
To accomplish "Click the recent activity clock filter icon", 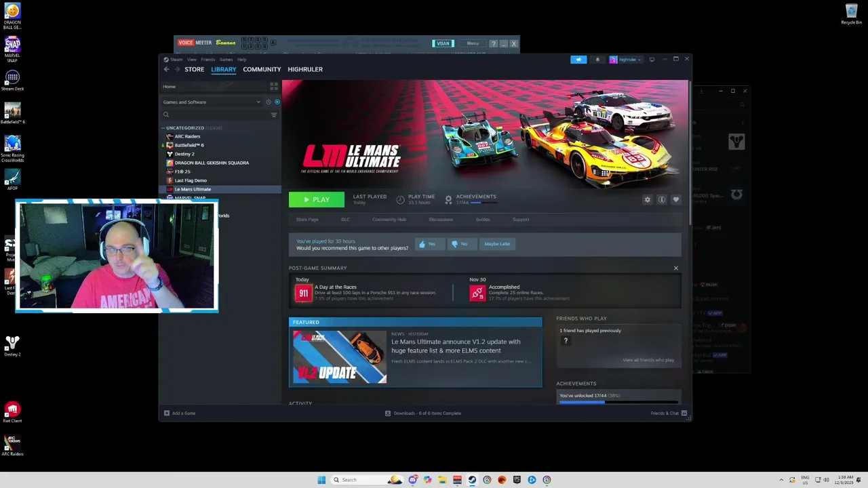I will point(269,102).
